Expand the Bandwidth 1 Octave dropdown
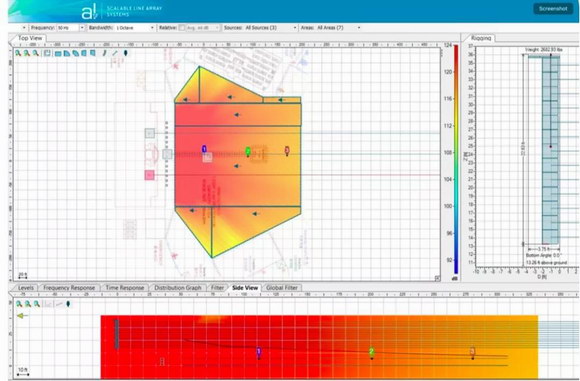The image size is (580, 381). pyautogui.click(x=135, y=28)
